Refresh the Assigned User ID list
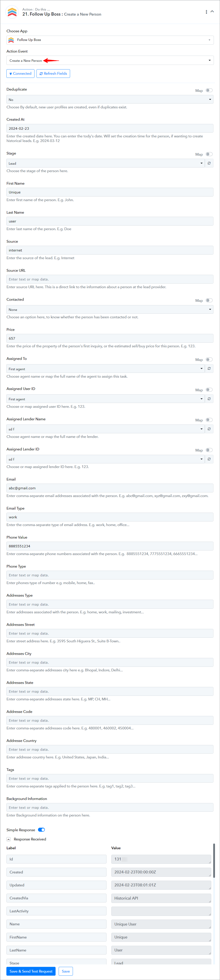 209,399
